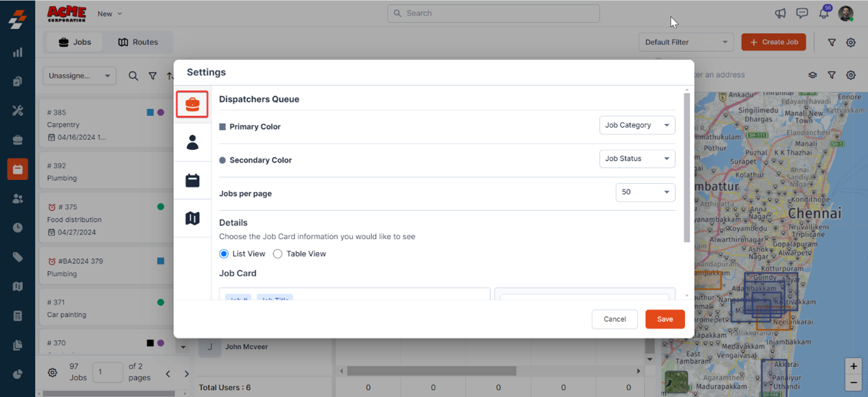Screen dimensions: 868x397
Task: Expand the Jobs per page dropdown
Action: (x=645, y=193)
